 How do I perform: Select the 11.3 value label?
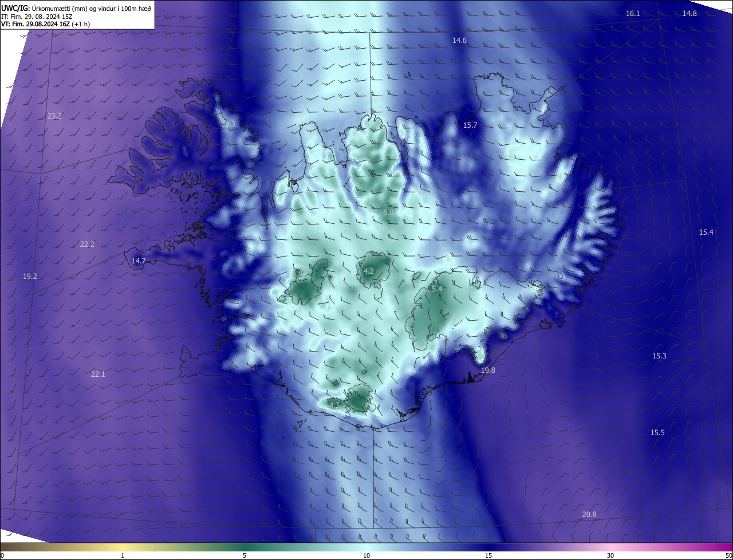click(228, 124)
